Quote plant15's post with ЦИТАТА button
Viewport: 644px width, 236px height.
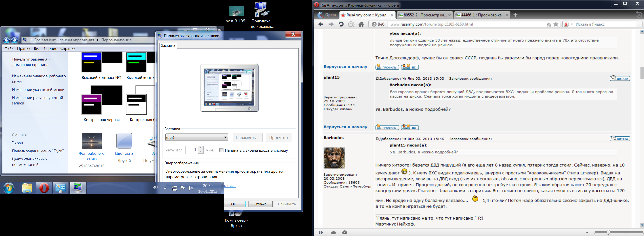pyautogui.click(x=620, y=78)
